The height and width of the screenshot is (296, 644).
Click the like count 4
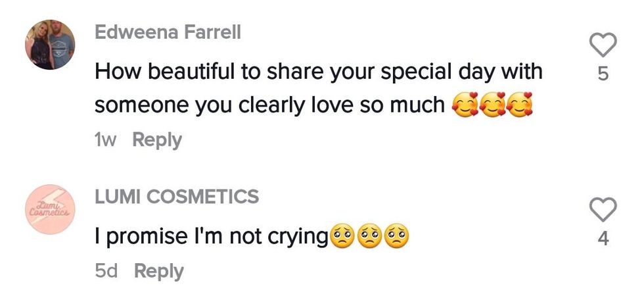pos(603,239)
